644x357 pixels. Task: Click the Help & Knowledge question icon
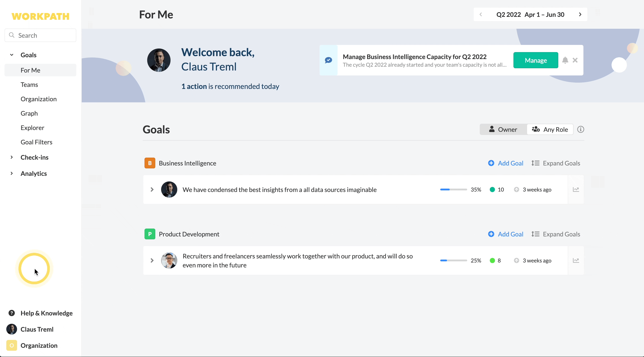point(11,313)
